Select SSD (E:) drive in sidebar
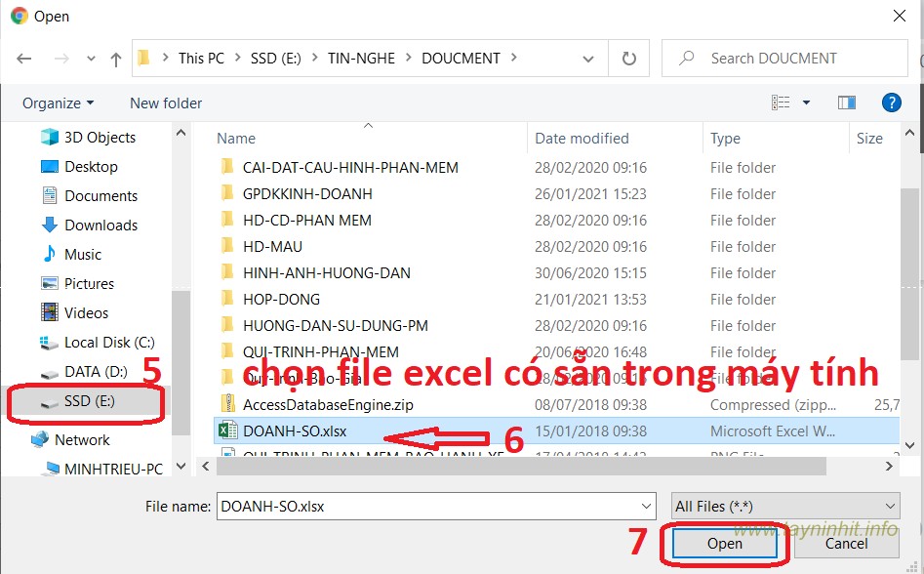The width and height of the screenshot is (924, 574). tap(89, 401)
